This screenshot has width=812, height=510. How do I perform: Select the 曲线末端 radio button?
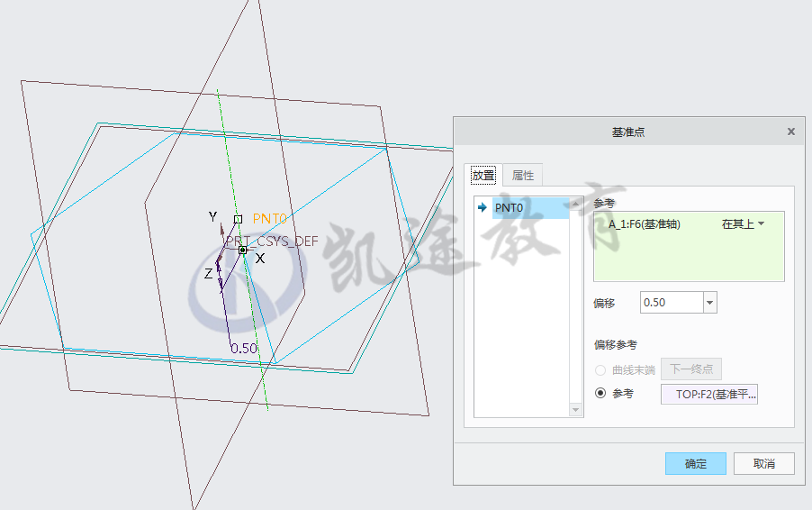[600, 370]
